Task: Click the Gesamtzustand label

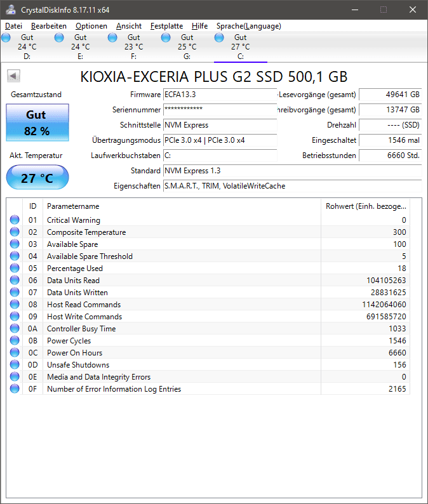Action: (36, 95)
